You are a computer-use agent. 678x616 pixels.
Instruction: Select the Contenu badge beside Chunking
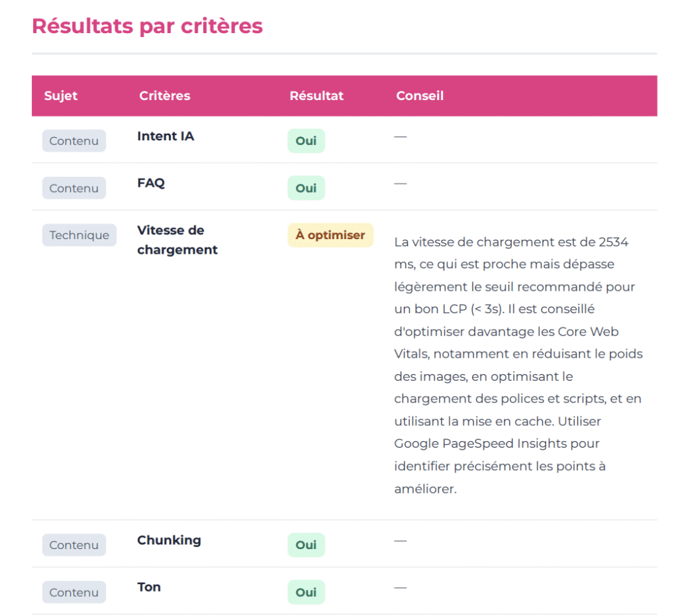(x=73, y=544)
